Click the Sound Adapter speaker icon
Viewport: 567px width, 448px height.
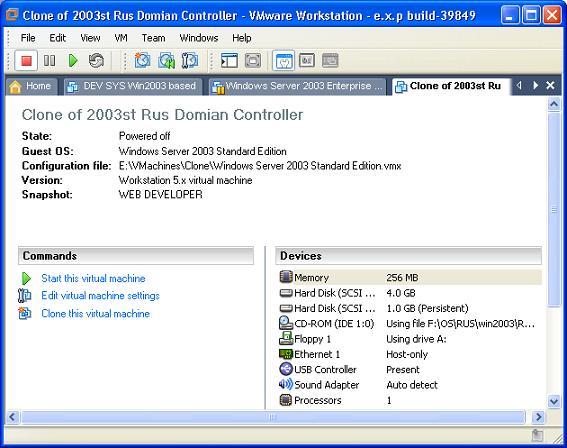click(x=286, y=384)
